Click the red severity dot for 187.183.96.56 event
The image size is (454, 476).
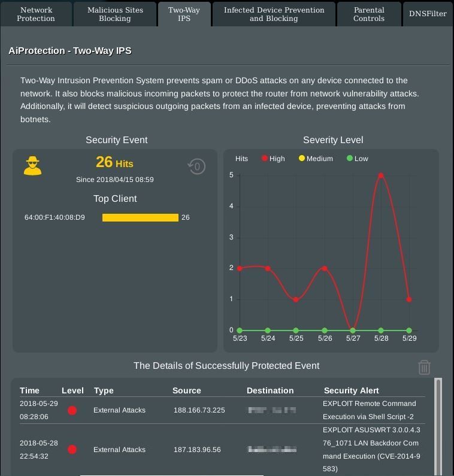click(x=72, y=450)
